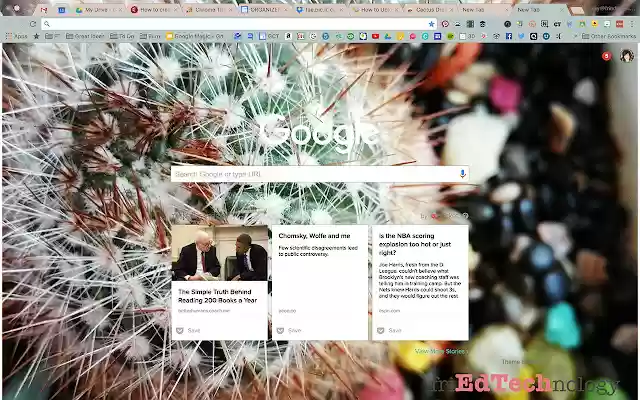Open the YouTube bookmark icon
640x400 pixels.
(x=375, y=36)
